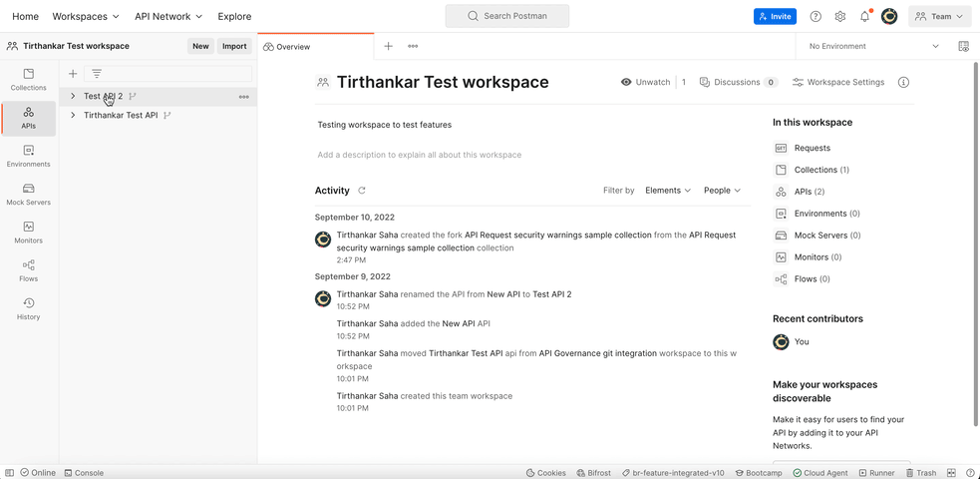The height and width of the screenshot is (479, 980).
Task: Open Bootcamp in the status bar
Action: click(x=759, y=473)
